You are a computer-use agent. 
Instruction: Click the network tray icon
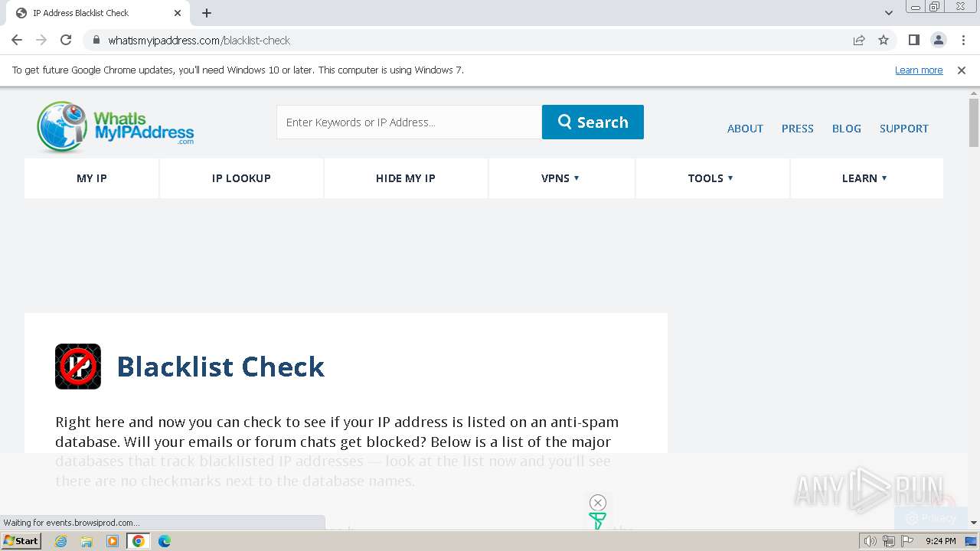point(889,541)
